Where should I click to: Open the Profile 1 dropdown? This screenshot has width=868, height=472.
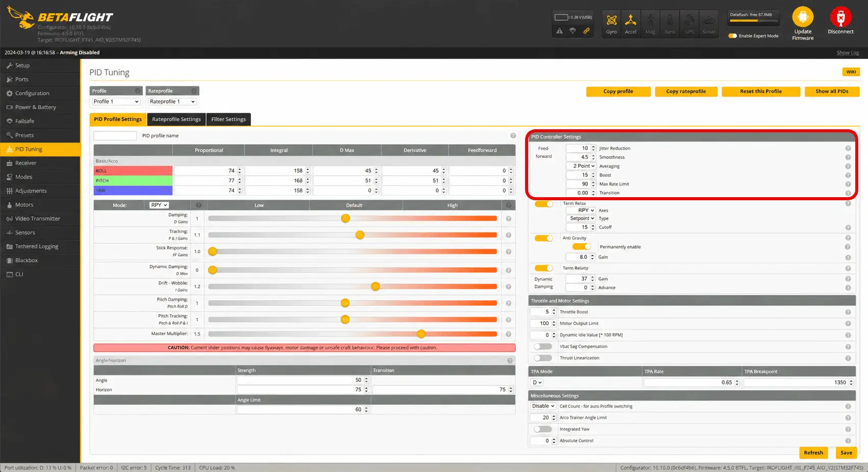[x=116, y=102]
